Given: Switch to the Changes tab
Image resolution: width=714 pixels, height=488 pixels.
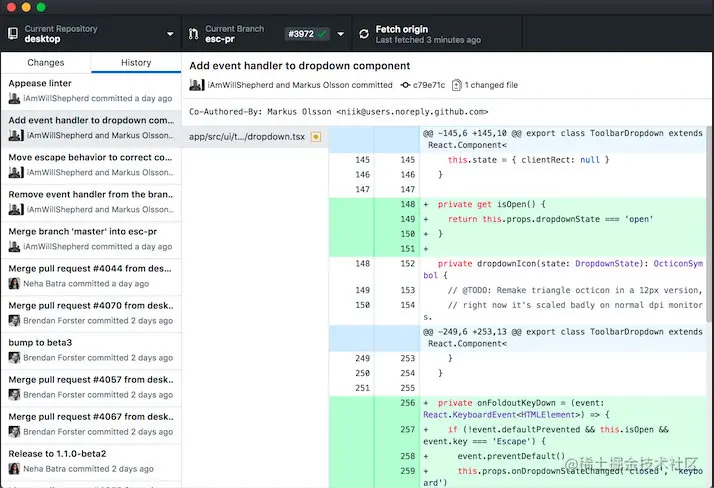Looking at the screenshot, I should (46, 62).
